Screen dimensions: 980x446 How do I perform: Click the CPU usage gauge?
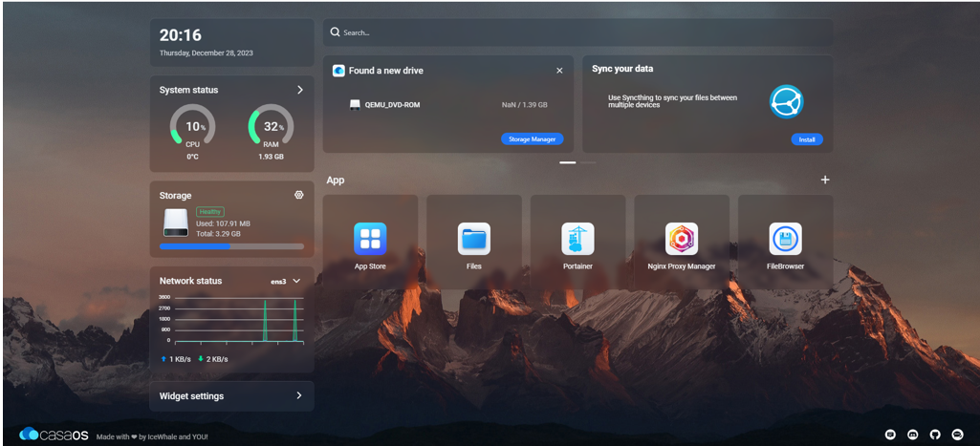(192, 125)
